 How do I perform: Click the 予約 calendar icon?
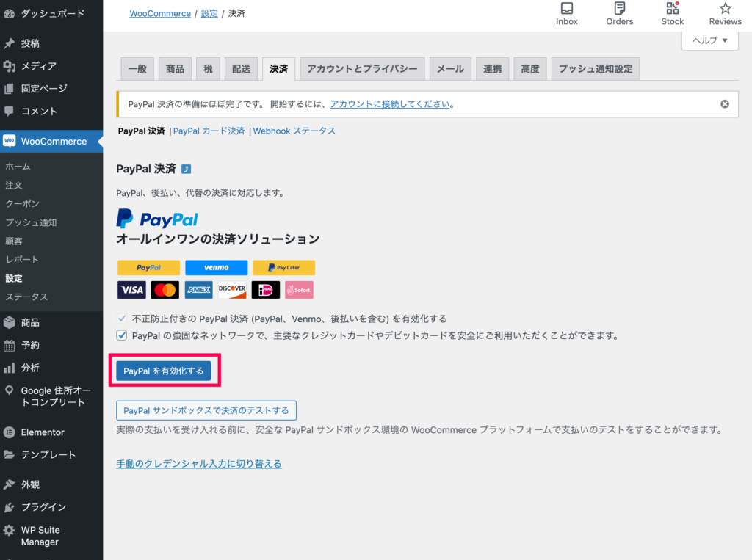(x=9, y=345)
